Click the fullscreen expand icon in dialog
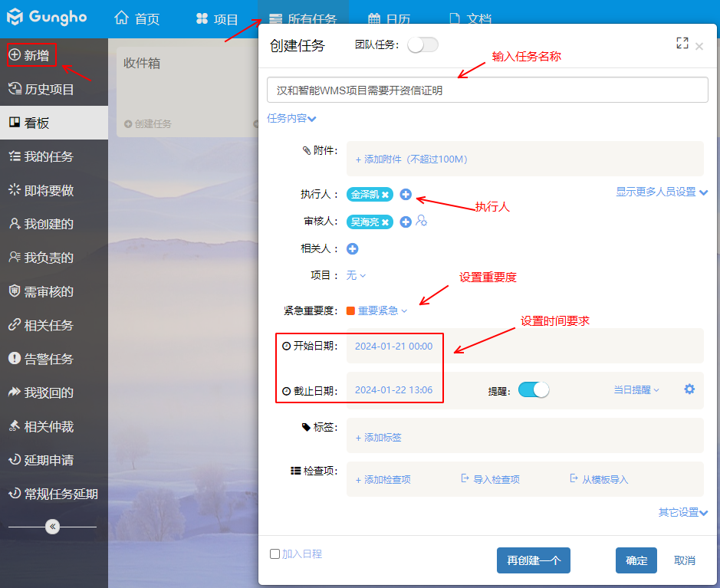This screenshot has width=720, height=588. (682, 44)
